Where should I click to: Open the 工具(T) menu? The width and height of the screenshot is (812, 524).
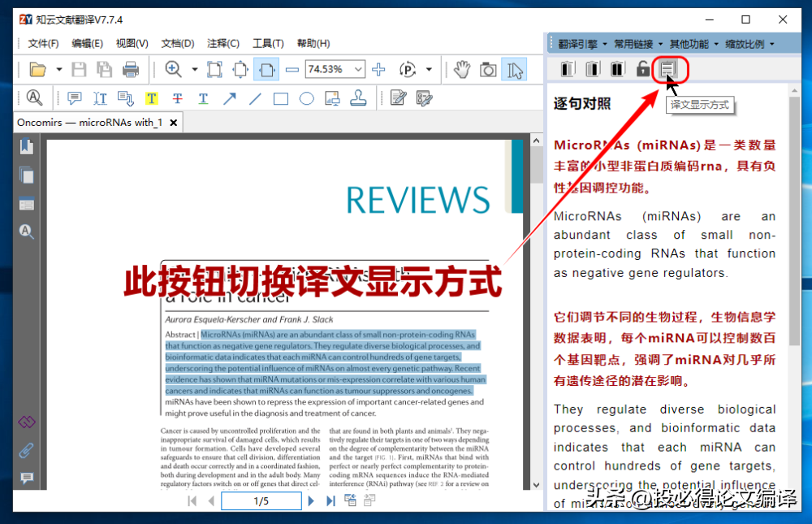(268, 44)
